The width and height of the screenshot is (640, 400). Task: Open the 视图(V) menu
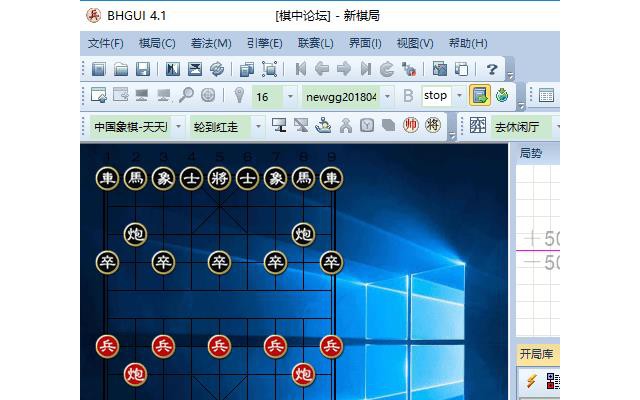coord(415,43)
